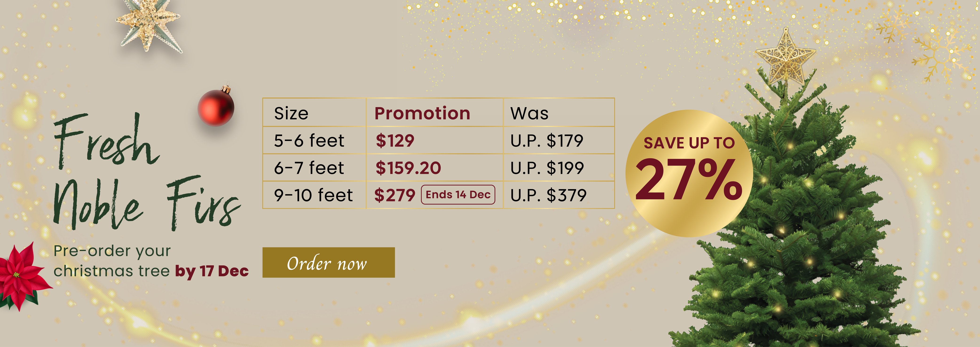Image resolution: width=980 pixels, height=347 pixels.
Task: Click the Ends 14 Dec label
Action: coord(458,195)
